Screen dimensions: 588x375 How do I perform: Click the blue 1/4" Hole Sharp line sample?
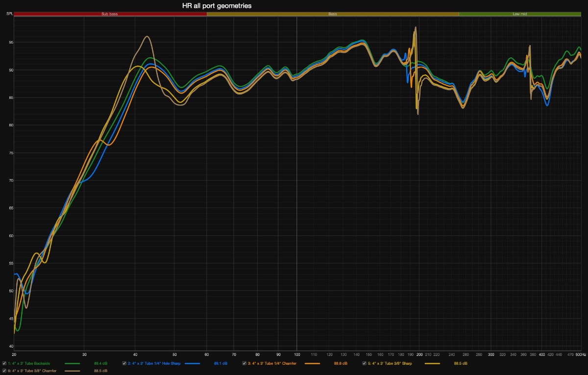[x=192, y=363]
